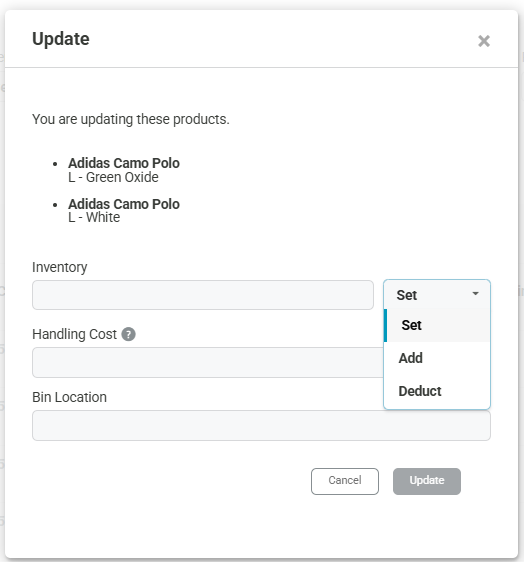Image resolution: width=524 pixels, height=562 pixels.
Task: Click the Bin Location label text
Action: [69, 397]
